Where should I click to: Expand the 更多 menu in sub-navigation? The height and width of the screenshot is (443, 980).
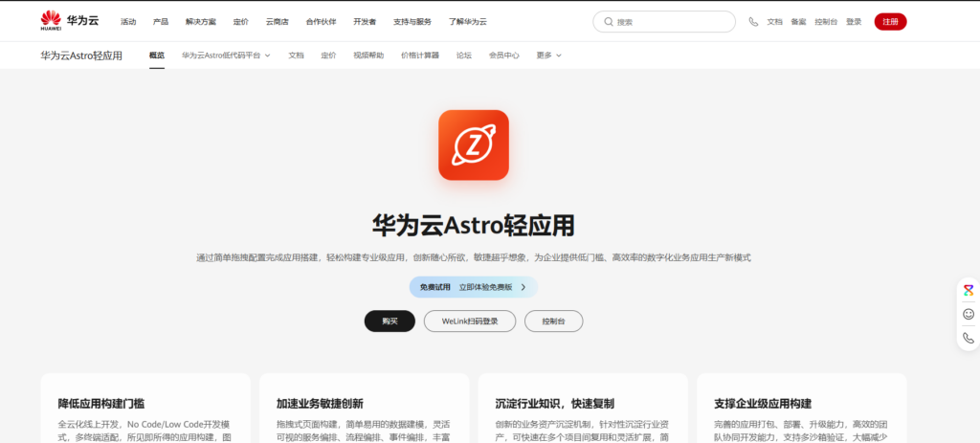[x=548, y=55]
